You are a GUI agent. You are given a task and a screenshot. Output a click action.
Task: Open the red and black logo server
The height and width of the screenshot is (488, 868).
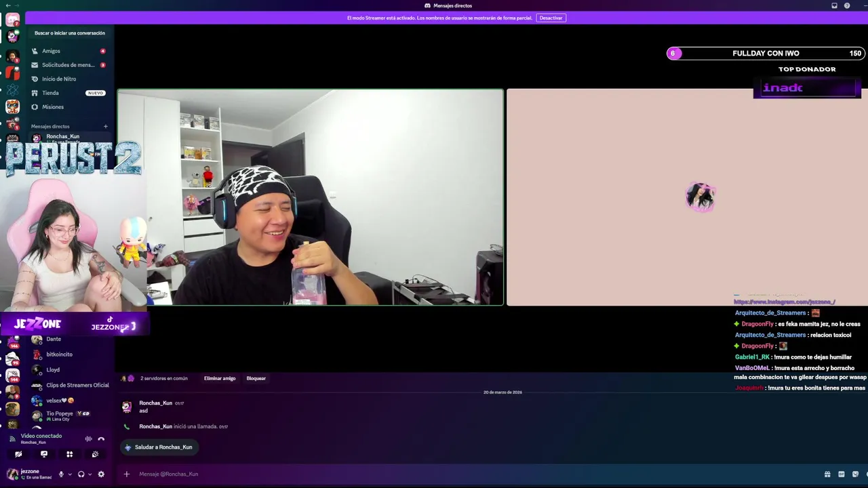pyautogui.click(x=12, y=72)
